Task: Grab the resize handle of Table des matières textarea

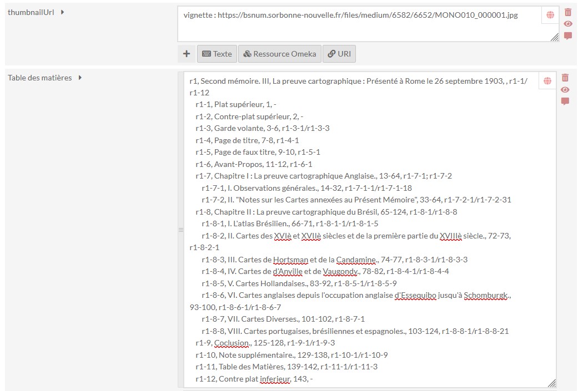Action: pos(551,383)
